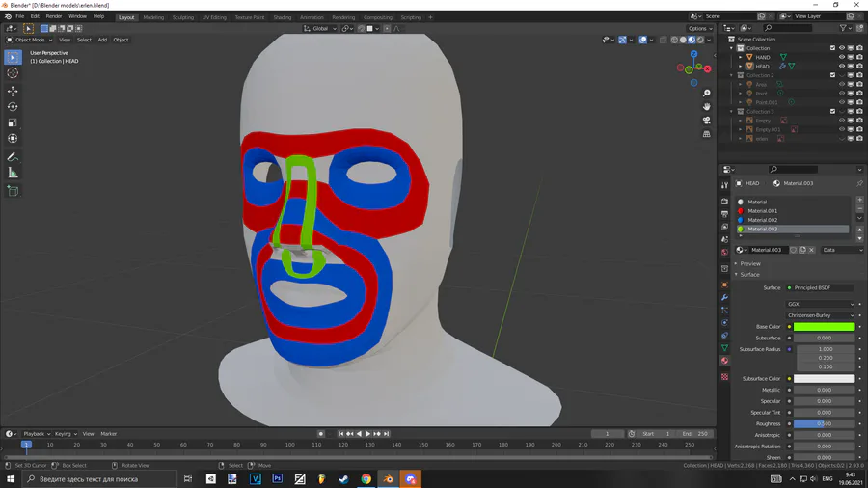The image size is (868, 488).
Task: Open the Render menu
Action: [x=54, y=16]
